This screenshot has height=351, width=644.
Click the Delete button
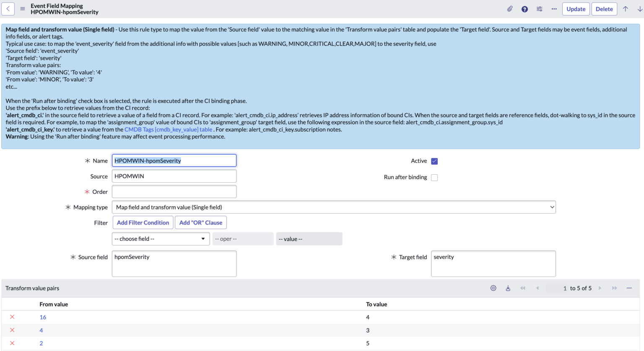(604, 9)
